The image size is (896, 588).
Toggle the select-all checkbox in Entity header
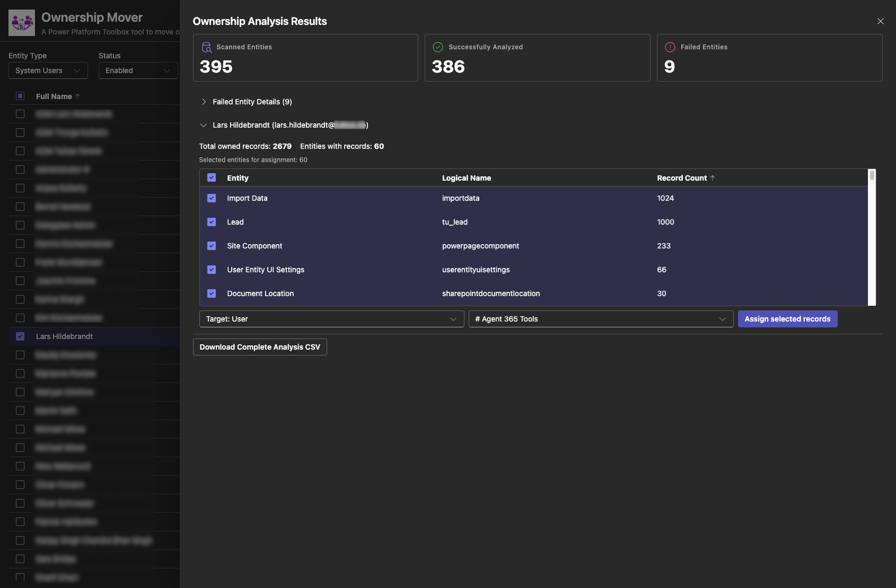point(212,178)
